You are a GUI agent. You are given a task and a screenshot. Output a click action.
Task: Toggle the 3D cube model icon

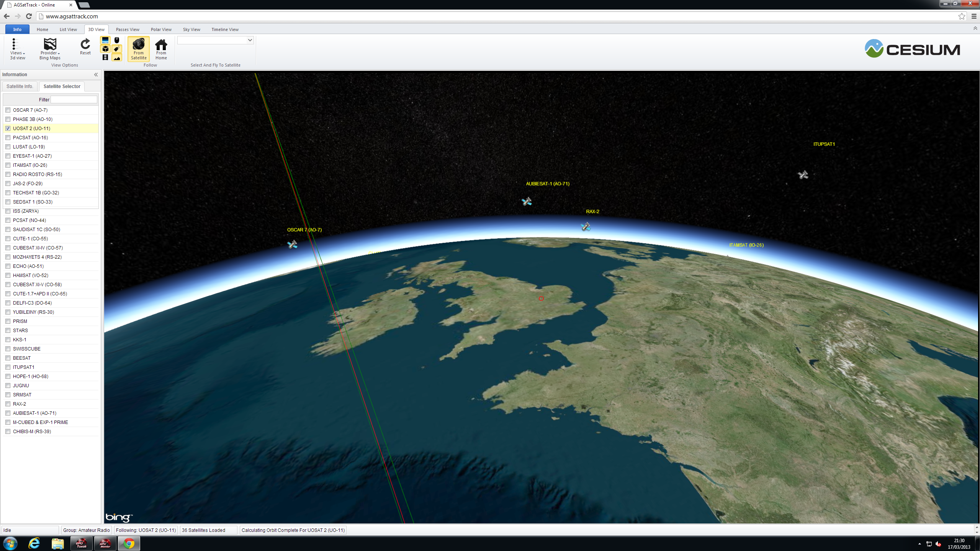click(x=105, y=49)
